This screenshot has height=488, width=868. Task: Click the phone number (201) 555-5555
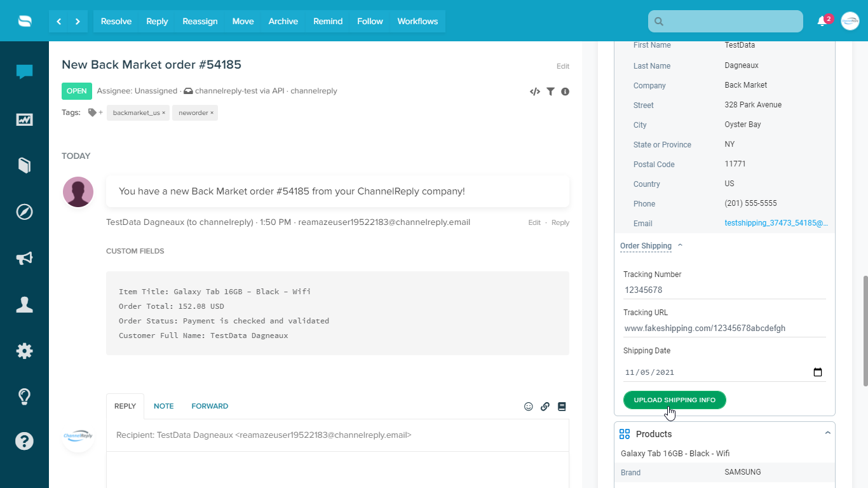click(x=750, y=203)
